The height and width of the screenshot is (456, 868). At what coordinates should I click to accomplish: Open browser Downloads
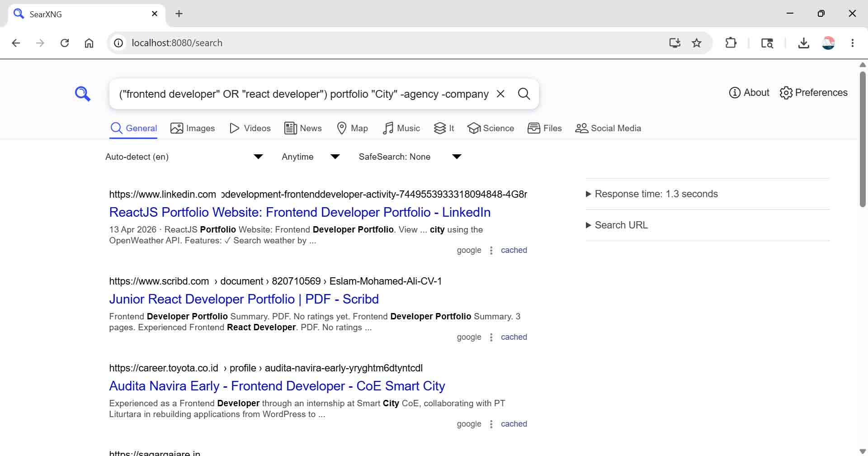(804, 43)
